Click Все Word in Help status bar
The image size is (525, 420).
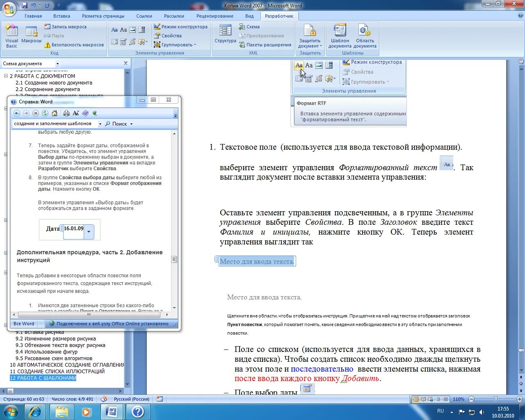[24, 324]
